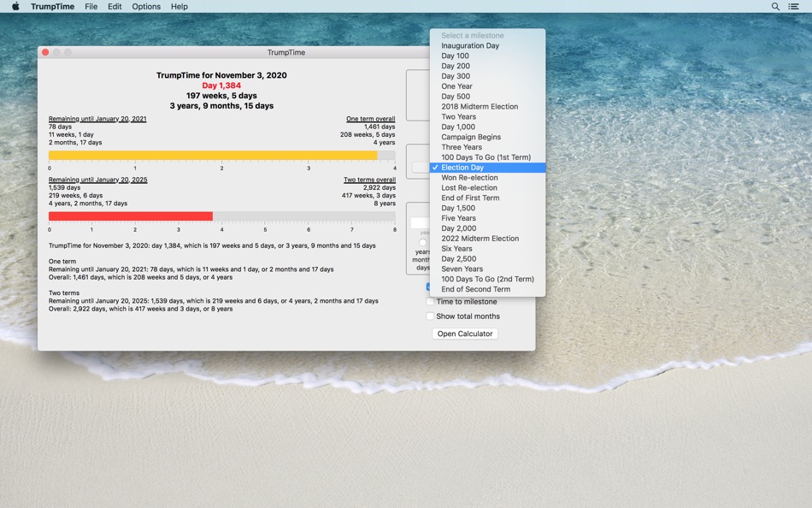Select Six Years milestone
Viewport: 812px width, 508px height.
click(x=487, y=248)
